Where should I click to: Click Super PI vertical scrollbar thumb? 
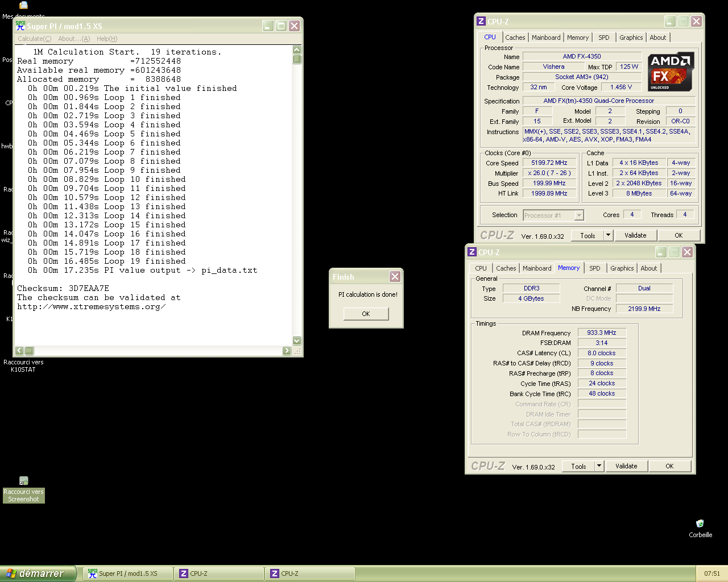pyautogui.click(x=297, y=59)
